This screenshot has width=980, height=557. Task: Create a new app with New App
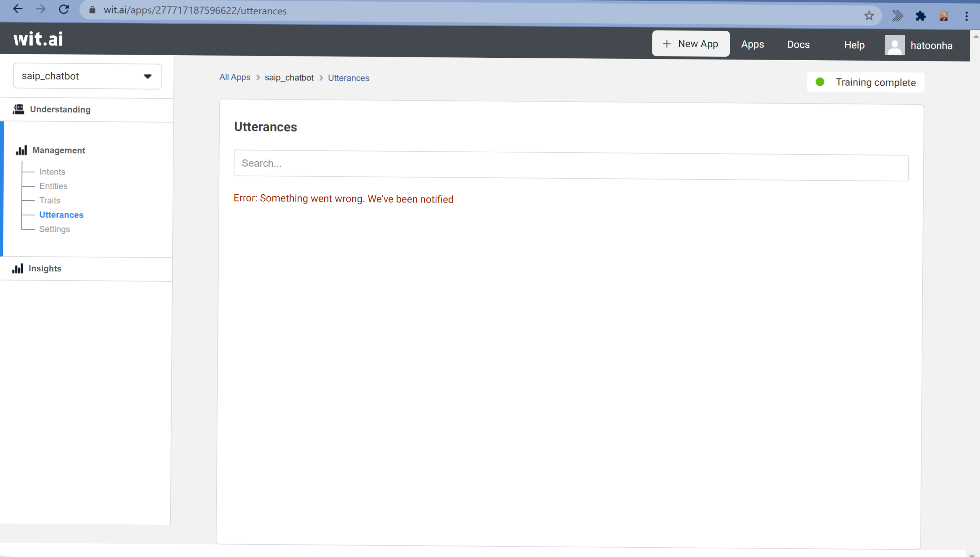pyautogui.click(x=690, y=44)
